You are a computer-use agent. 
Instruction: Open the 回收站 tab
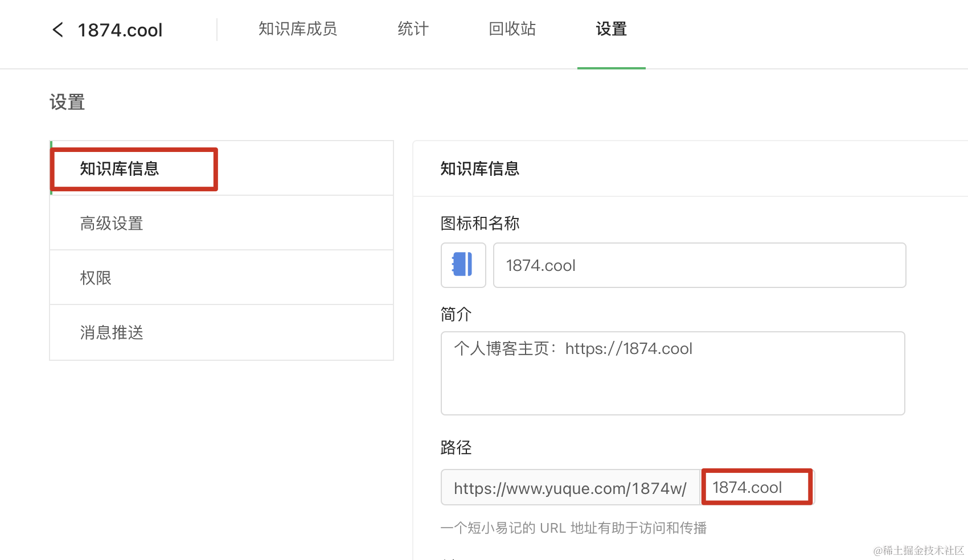pos(512,29)
